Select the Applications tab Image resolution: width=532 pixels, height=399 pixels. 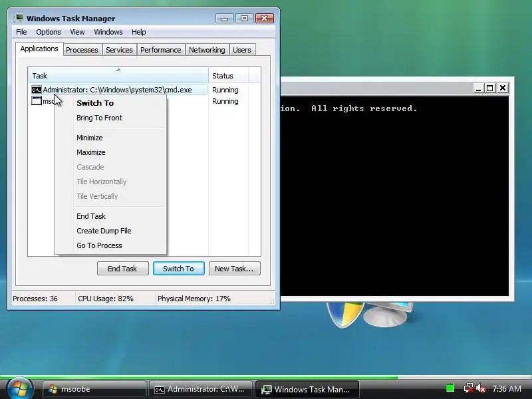39,49
